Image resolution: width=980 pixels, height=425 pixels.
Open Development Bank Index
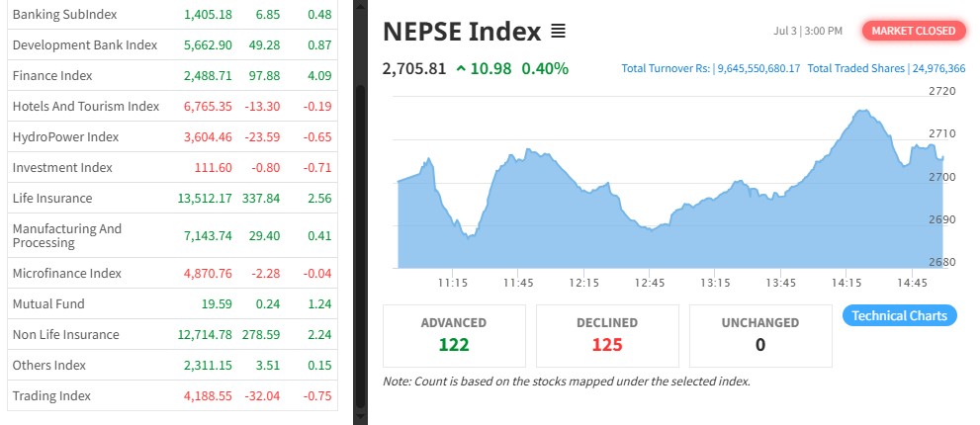tap(85, 45)
